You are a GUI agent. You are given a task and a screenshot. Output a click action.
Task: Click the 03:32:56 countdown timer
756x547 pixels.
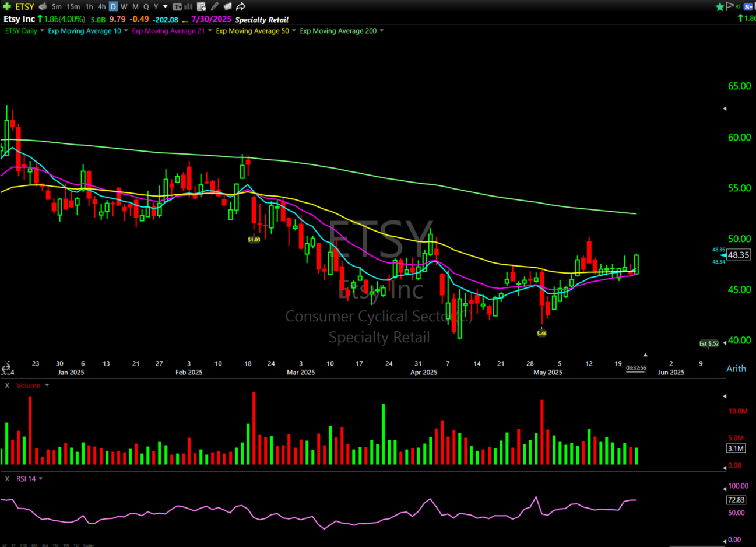pos(636,369)
